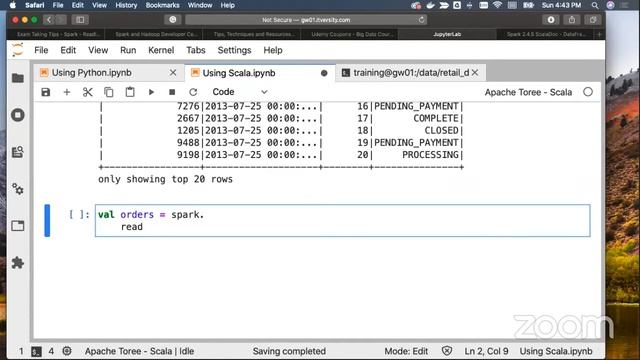
Task: Open the cell type Code dropdown
Action: (x=240, y=92)
